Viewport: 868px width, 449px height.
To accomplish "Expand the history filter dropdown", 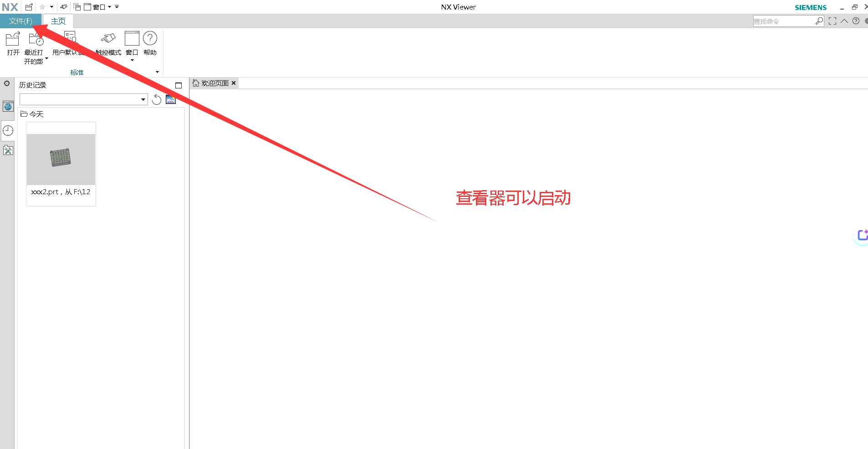I will 143,99.
